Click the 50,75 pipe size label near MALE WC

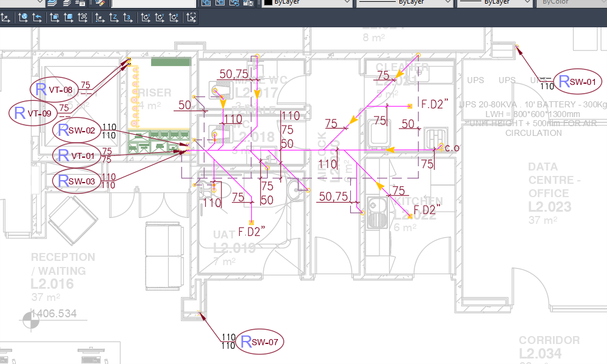click(234, 74)
